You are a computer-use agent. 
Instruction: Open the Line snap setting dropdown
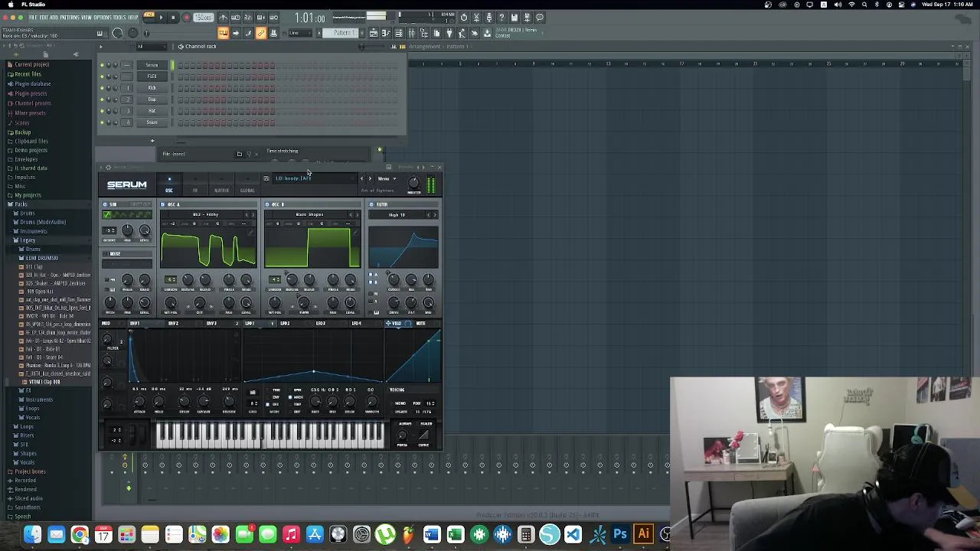[x=300, y=33]
